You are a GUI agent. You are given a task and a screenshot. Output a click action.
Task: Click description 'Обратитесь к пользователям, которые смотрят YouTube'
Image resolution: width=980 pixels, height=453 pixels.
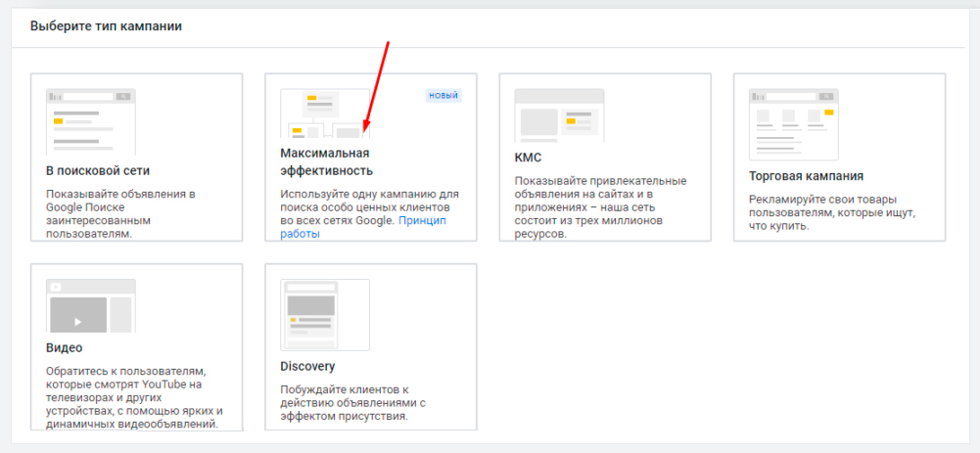pyautogui.click(x=135, y=397)
